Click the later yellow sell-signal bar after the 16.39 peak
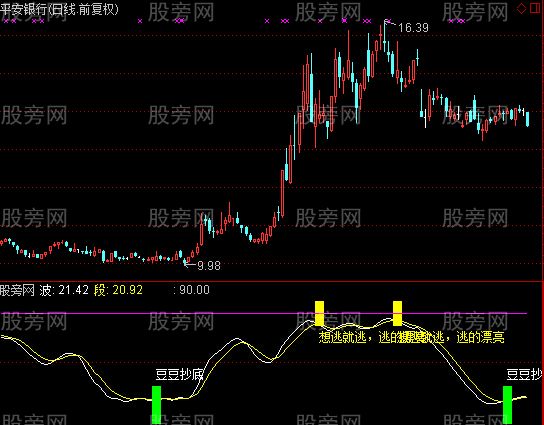 point(397,313)
